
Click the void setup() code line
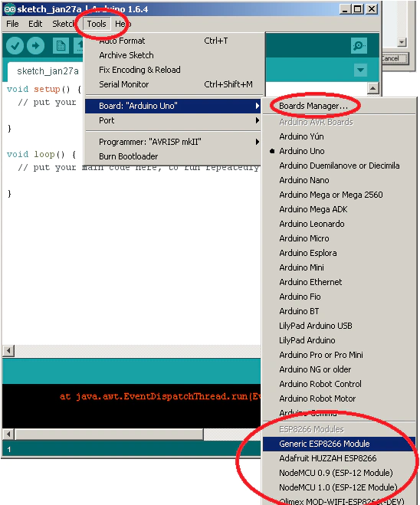pos(44,89)
